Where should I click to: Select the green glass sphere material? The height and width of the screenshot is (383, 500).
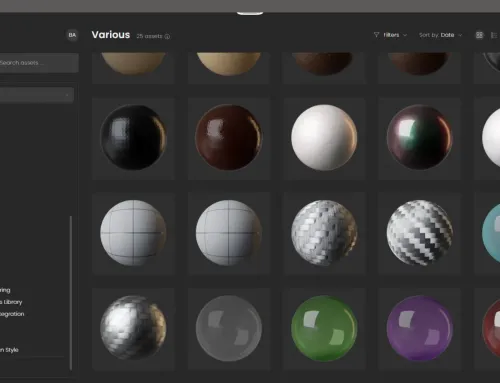point(324,328)
